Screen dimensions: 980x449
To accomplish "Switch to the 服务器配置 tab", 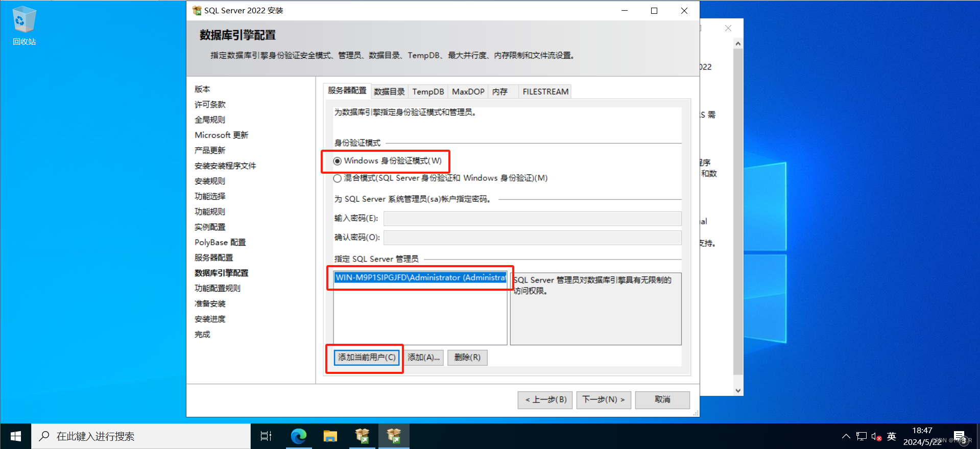I will tap(347, 90).
